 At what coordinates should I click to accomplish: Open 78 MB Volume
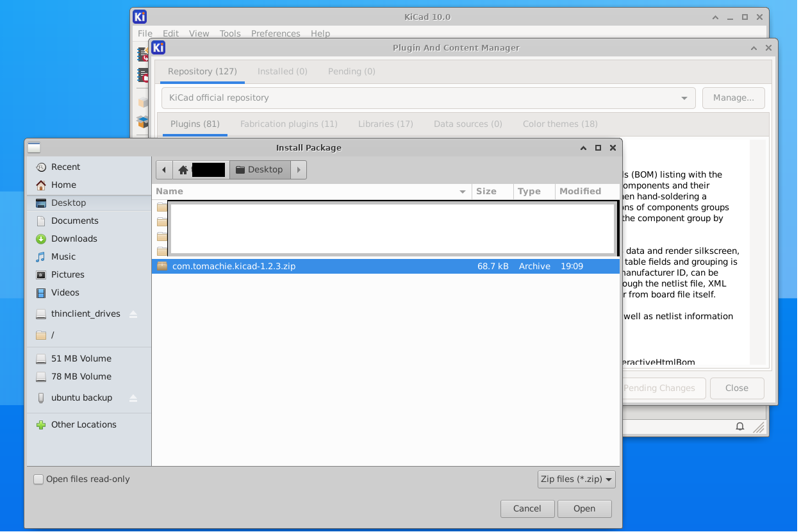(81, 376)
